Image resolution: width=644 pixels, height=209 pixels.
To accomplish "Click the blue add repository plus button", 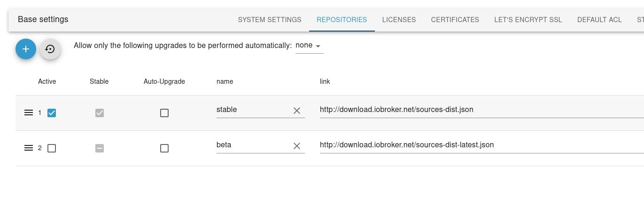I will click(26, 49).
